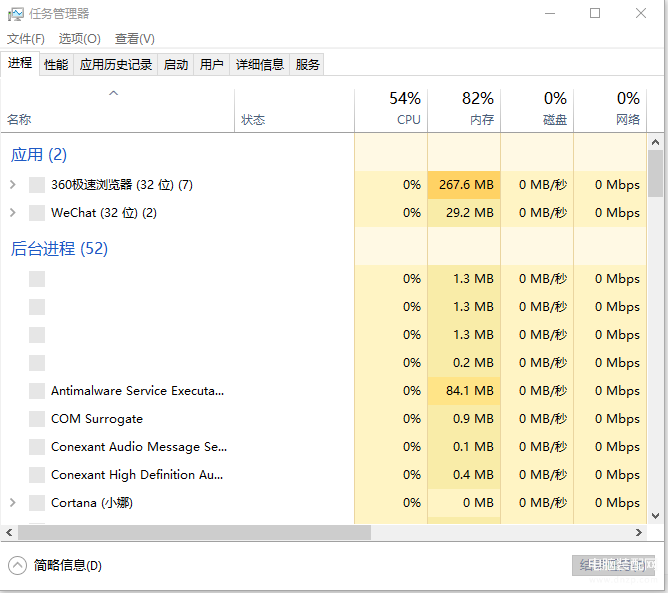Click the 后台进程 (52) group heading
Screen dimensions: 668x593
click(x=59, y=249)
